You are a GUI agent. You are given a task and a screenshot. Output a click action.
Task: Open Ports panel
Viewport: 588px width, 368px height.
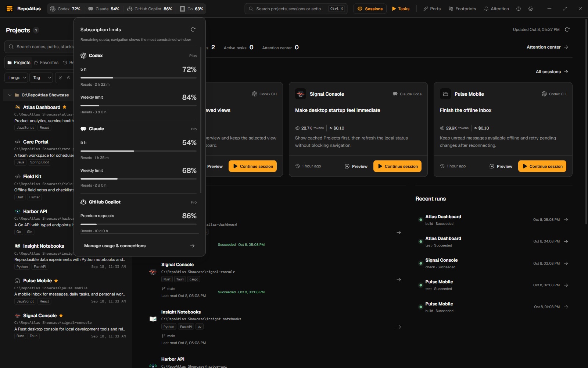[432, 9]
